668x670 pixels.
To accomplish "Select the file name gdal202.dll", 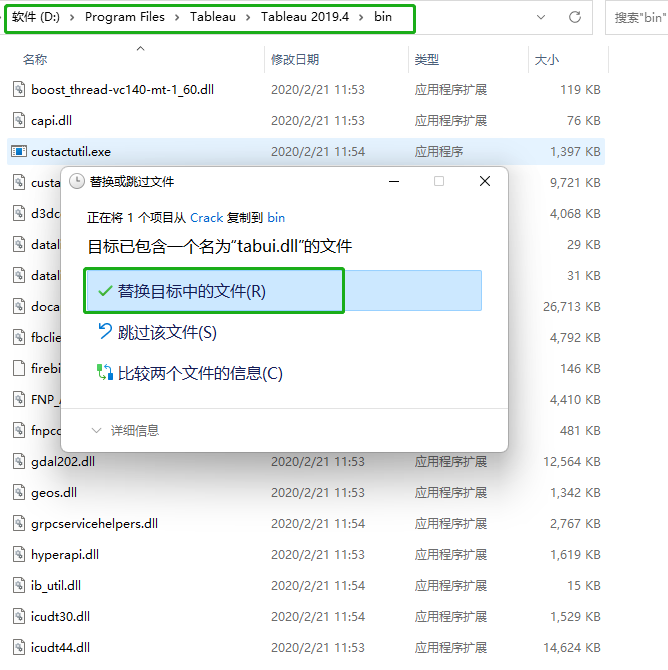I will [63, 462].
